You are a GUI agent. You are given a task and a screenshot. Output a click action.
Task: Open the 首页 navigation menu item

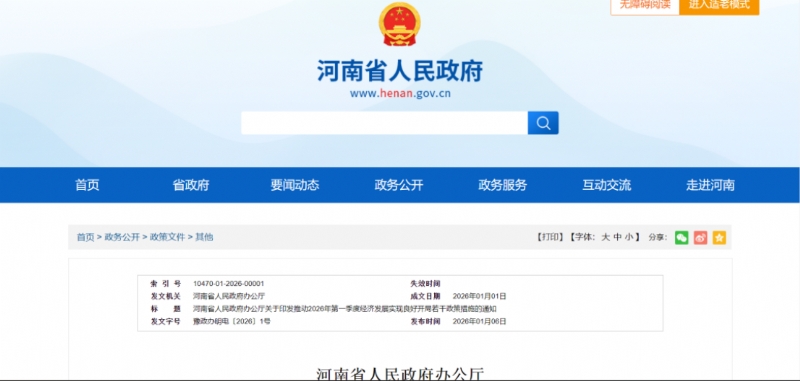tap(87, 185)
